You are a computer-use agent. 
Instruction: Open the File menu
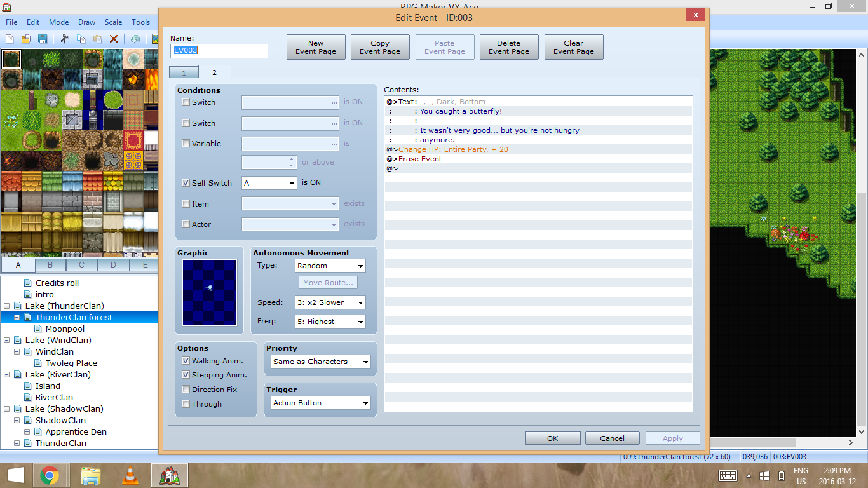point(11,22)
